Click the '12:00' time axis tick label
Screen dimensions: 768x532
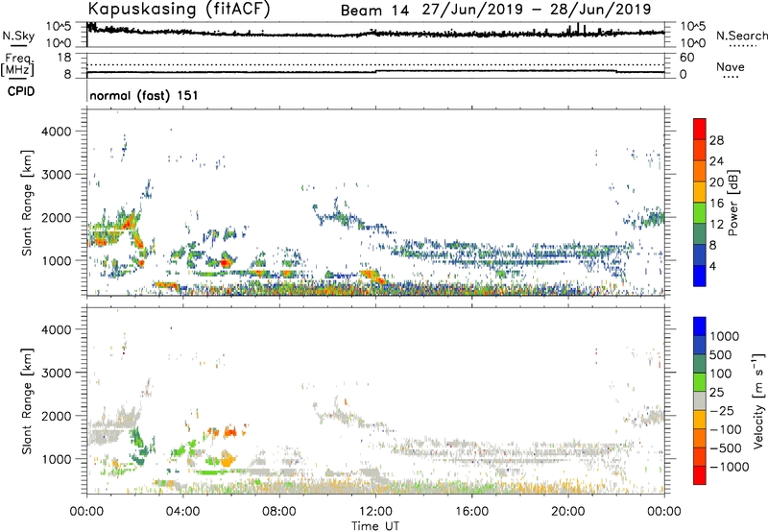tap(375, 512)
